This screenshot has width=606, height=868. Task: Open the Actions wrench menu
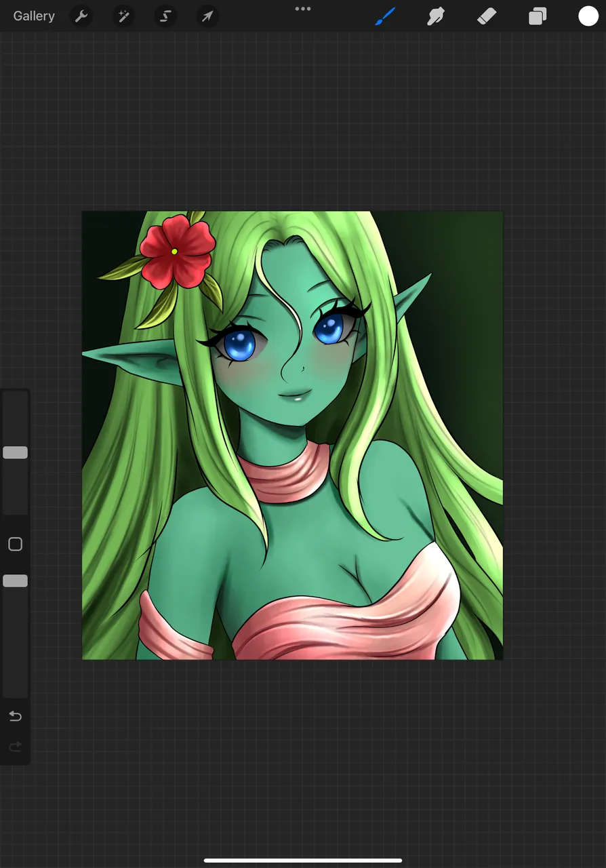coord(81,16)
